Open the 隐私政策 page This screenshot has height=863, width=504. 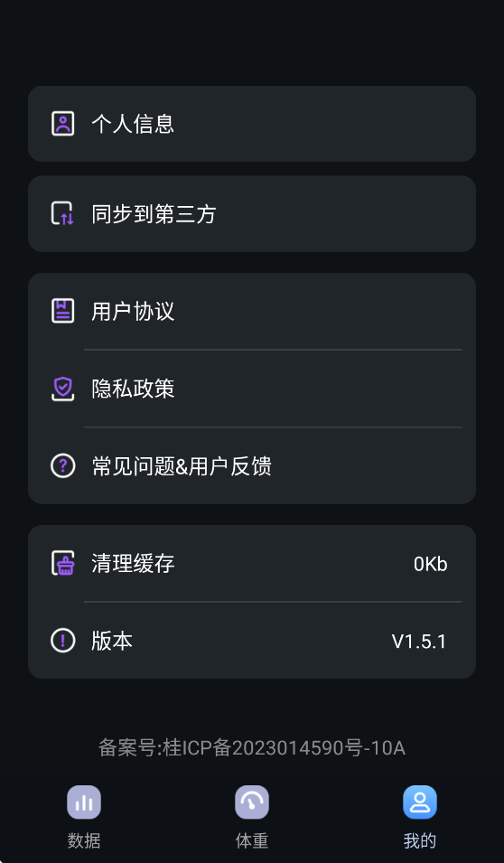pyautogui.click(x=252, y=389)
